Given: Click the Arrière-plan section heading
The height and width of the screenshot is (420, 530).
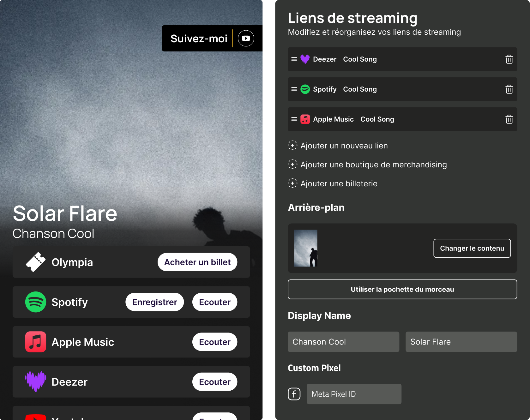Looking at the screenshot, I should [x=316, y=207].
